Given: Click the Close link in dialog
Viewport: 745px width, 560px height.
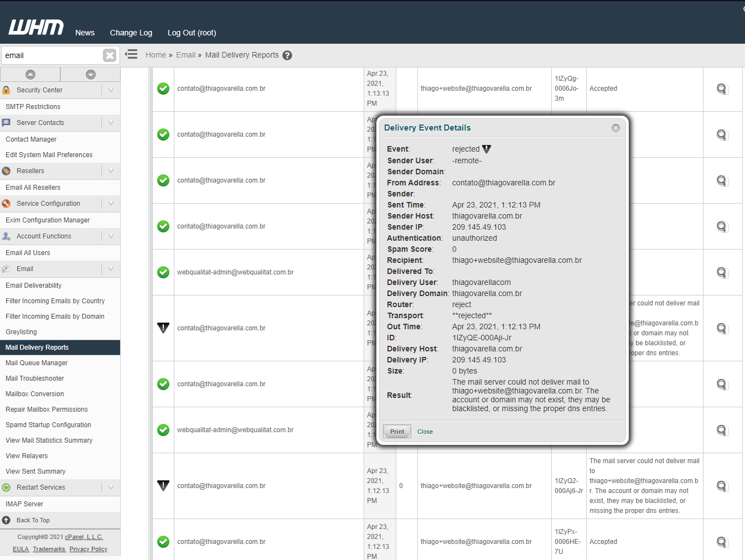Looking at the screenshot, I should point(425,432).
